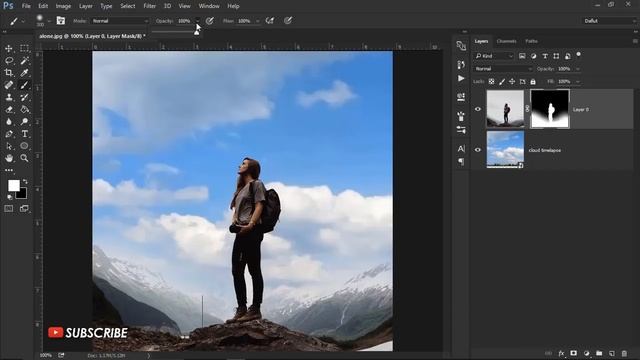Viewport: 640px width, 360px height.
Task: Select the Ellipse shape tool
Action: pyautogui.click(x=24, y=146)
